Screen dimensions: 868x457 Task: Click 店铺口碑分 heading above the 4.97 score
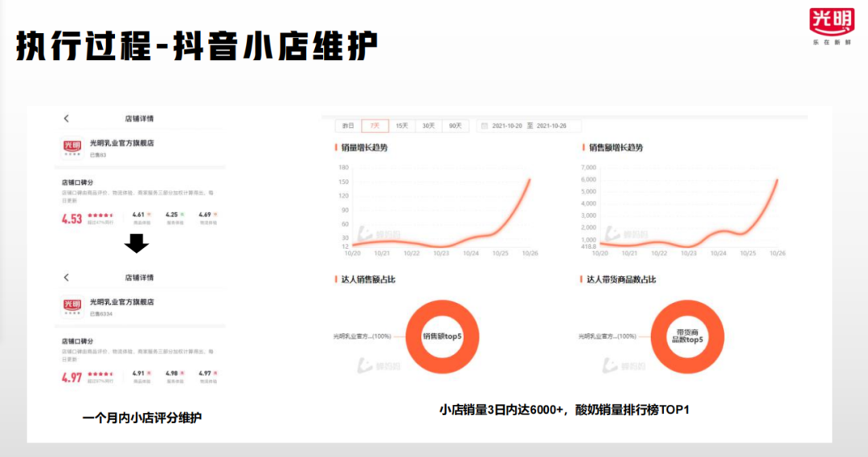77,341
